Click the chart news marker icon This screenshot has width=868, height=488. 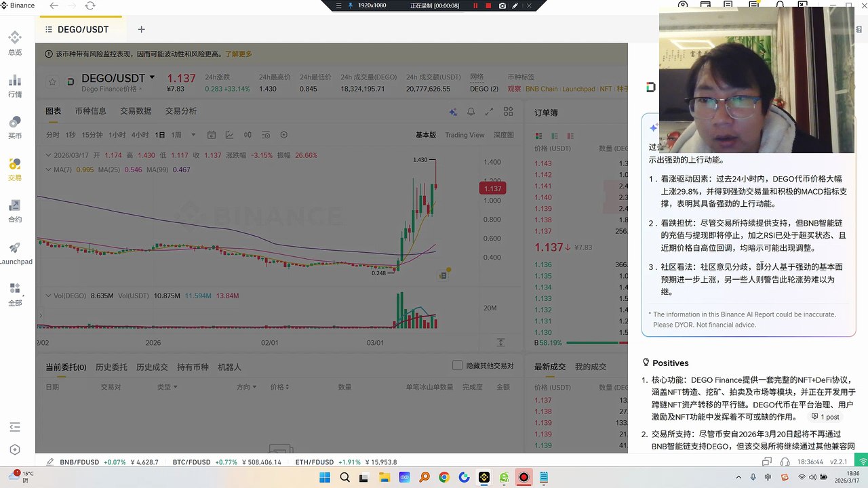click(443, 274)
